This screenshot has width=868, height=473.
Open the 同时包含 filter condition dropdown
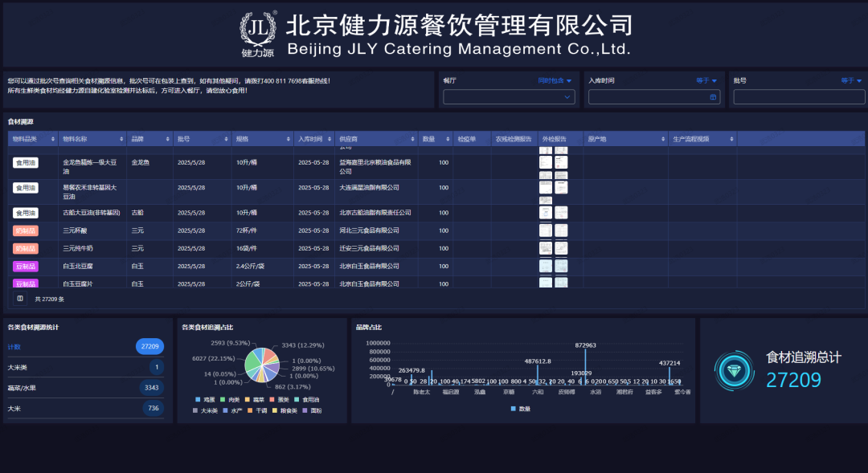click(555, 80)
